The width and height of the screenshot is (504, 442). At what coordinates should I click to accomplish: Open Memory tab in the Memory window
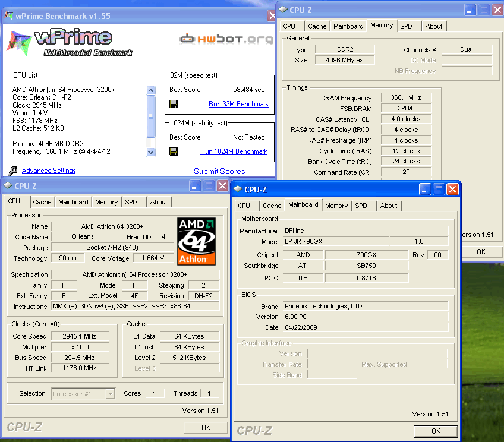(x=382, y=26)
